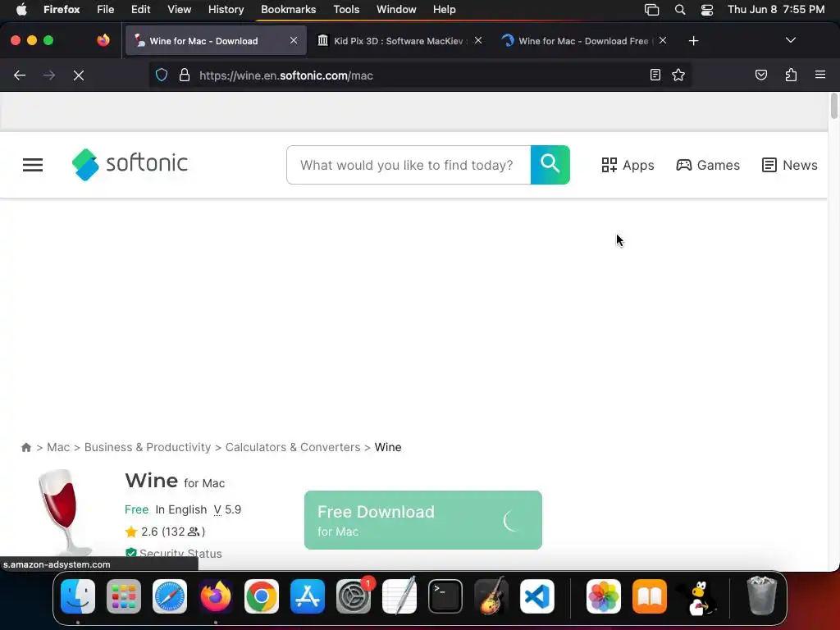Launch Visual Studio Code from the Dock
The height and width of the screenshot is (630, 840).
(x=536, y=596)
